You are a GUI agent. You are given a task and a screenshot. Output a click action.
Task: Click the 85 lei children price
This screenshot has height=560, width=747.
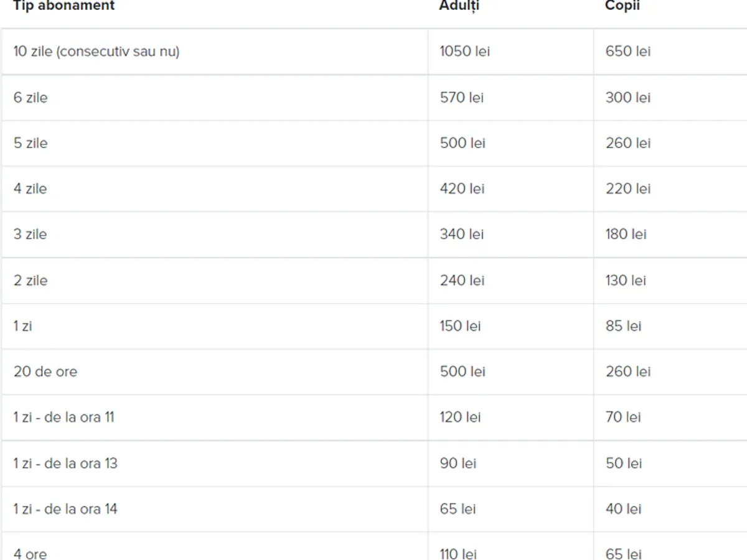pyautogui.click(x=623, y=325)
